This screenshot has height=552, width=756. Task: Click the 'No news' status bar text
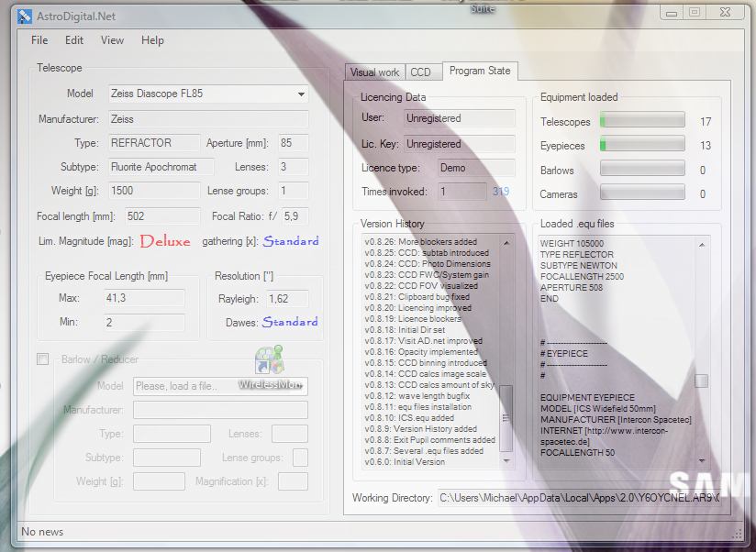point(42,532)
